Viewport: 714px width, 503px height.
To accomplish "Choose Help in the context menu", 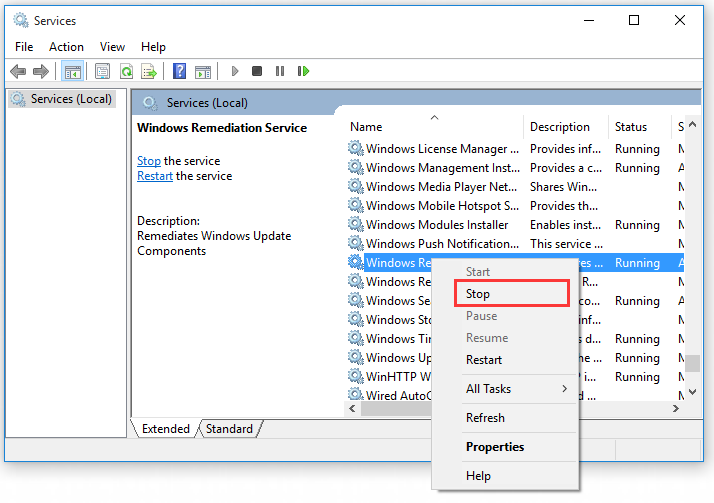I will (x=505, y=476).
